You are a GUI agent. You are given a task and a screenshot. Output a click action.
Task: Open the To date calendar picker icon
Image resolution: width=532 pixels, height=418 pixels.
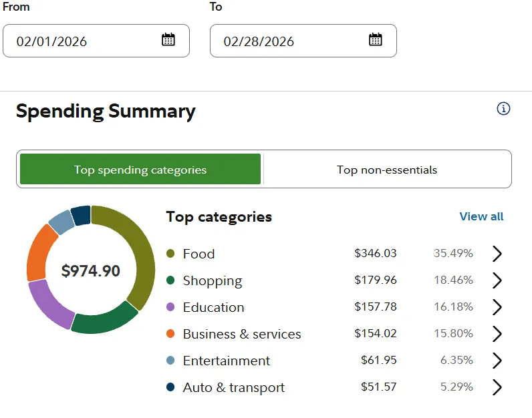click(x=376, y=39)
